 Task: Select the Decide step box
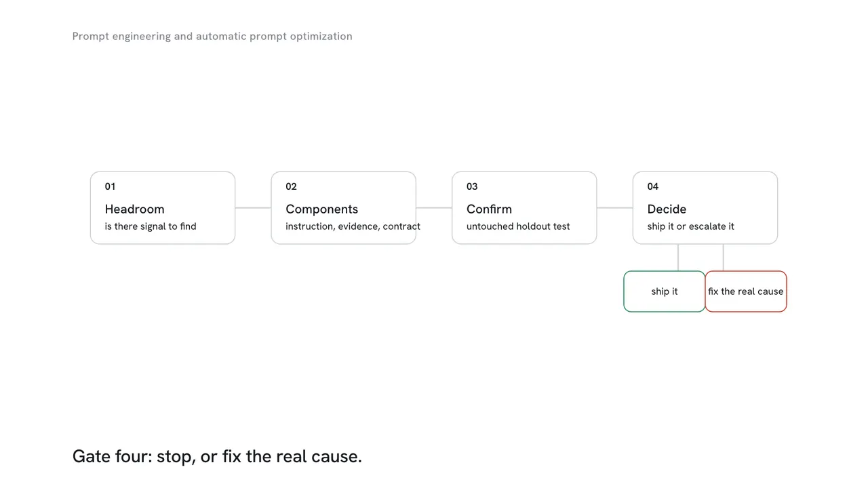(x=705, y=207)
